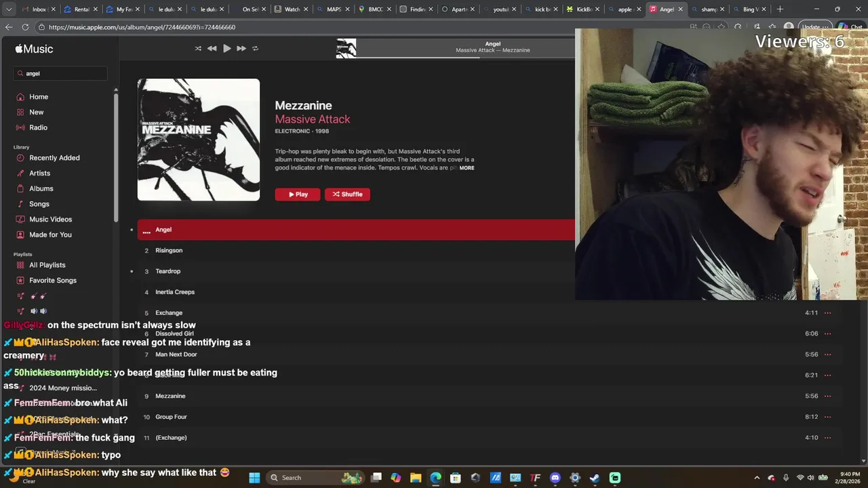Viewport: 868px width, 488px height.
Task: Reload the page
Action: pyautogui.click(x=25, y=27)
